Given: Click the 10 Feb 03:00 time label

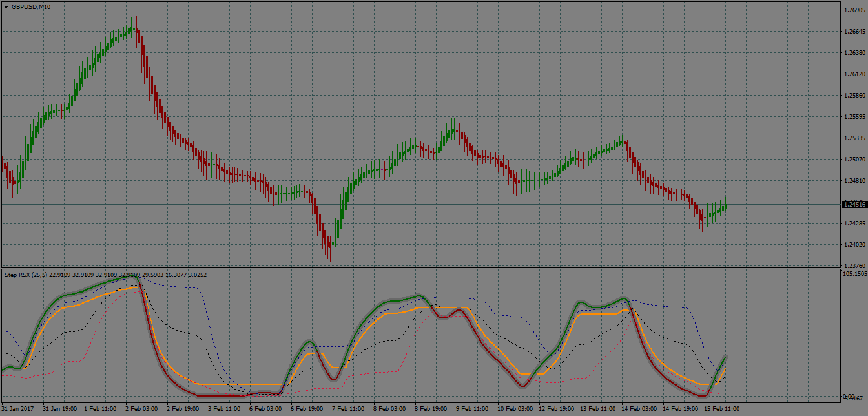Looking at the screenshot, I should (515, 409).
